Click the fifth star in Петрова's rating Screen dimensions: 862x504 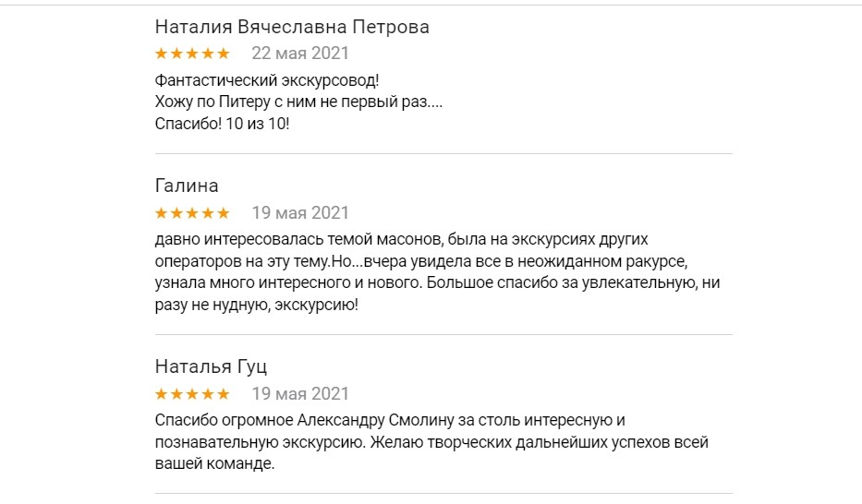[x=223, y=54]
